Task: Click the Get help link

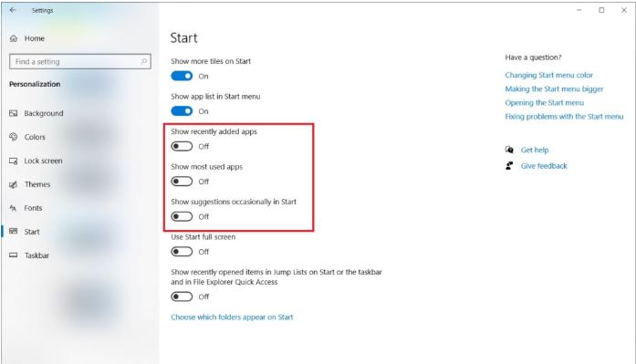Action: (x=535, y=150)
